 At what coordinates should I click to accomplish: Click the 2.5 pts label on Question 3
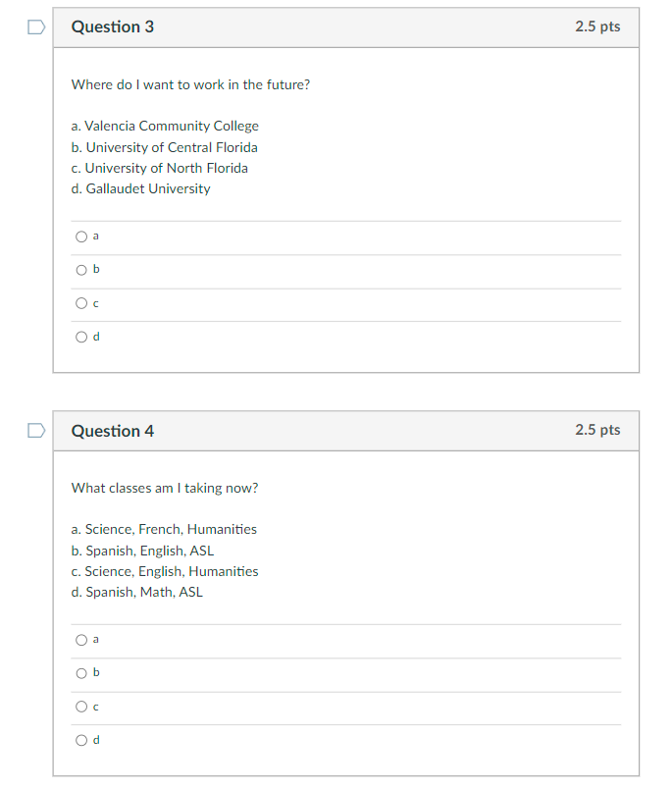click(597, 26)
